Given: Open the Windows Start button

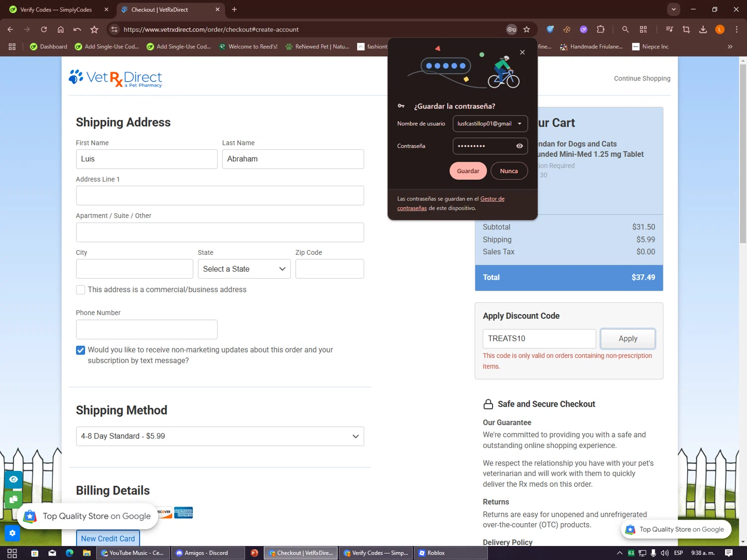Looking at the screenshot, I should pyautogui.click(x=12, y=553).
